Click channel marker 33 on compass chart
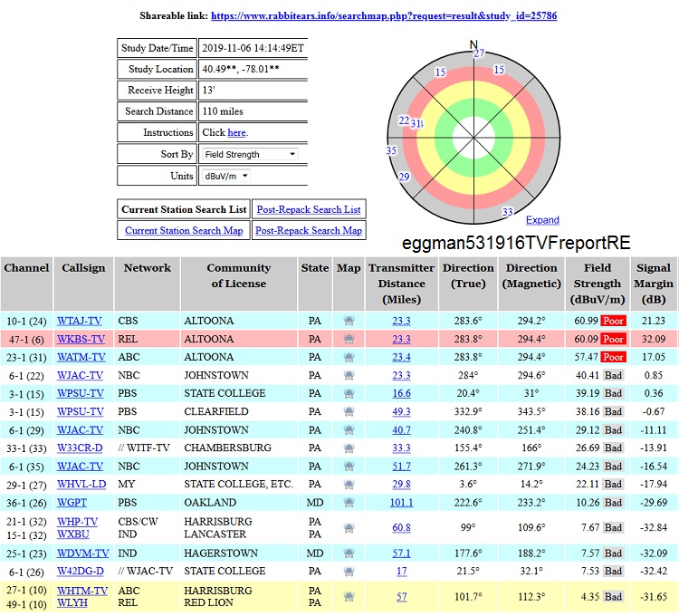Image resolution: width=679 pixels, height=616 pixels. [x=508, y=212]
